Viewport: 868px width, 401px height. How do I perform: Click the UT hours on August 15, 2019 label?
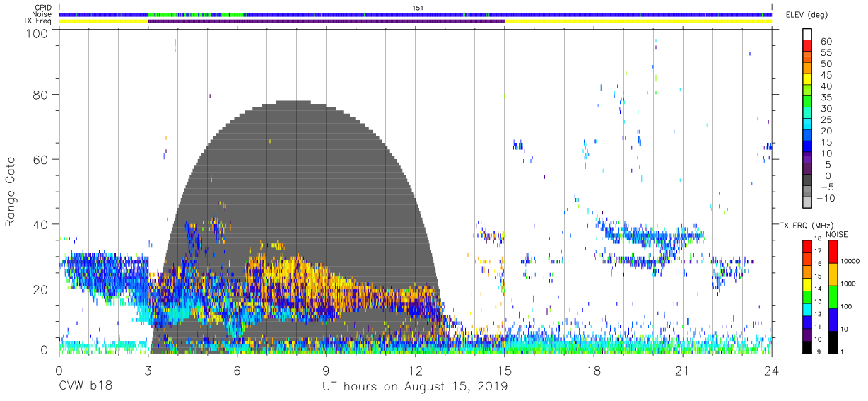pyautogui.click(x=415, y=386)
